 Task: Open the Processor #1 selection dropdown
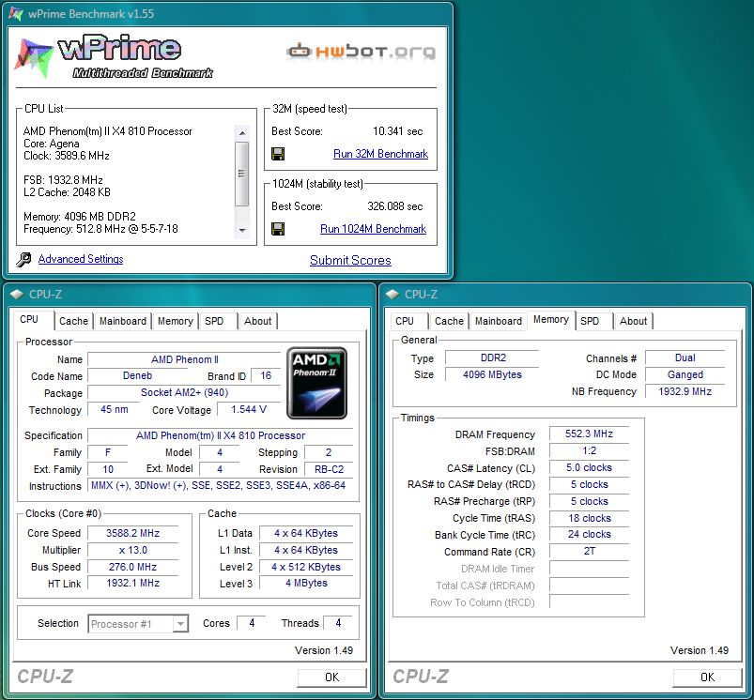(138, 624)
